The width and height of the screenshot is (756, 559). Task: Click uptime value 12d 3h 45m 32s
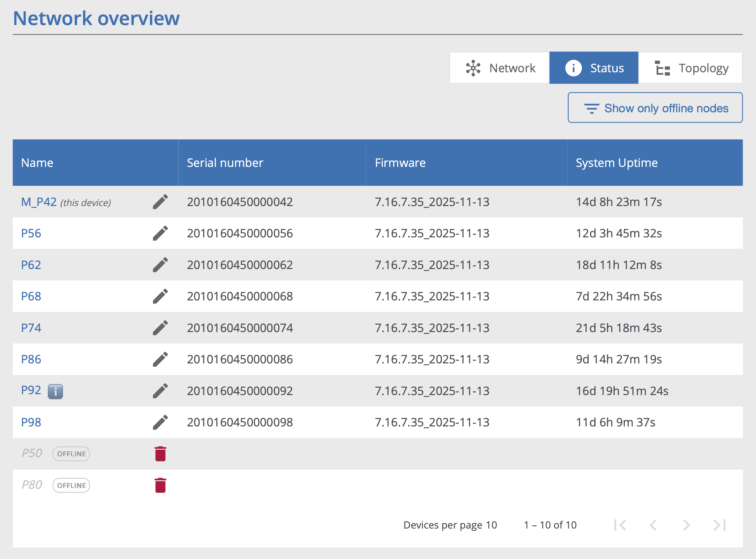tap(619, 233)
